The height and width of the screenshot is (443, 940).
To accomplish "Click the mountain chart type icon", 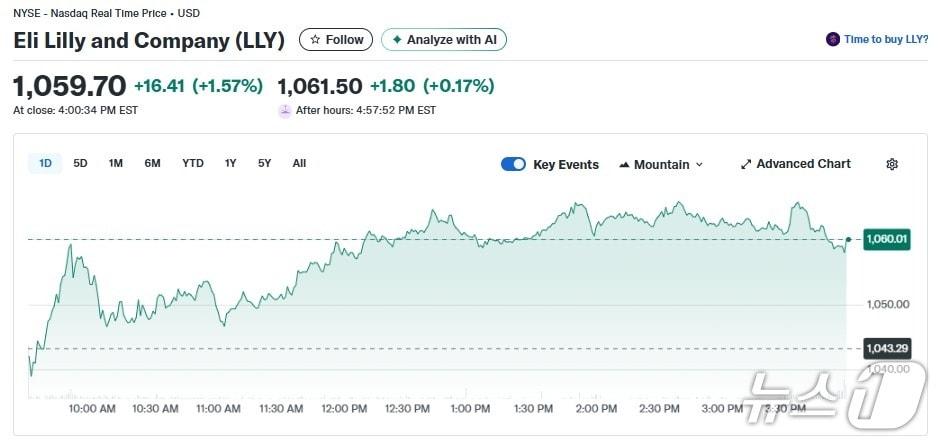I will point(624,164).
